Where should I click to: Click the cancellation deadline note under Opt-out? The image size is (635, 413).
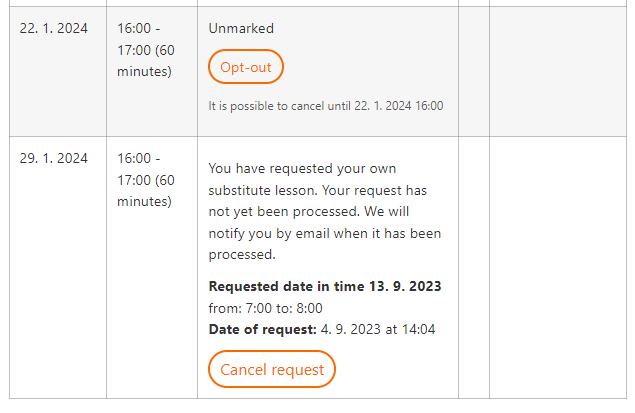tap(326, 106)
